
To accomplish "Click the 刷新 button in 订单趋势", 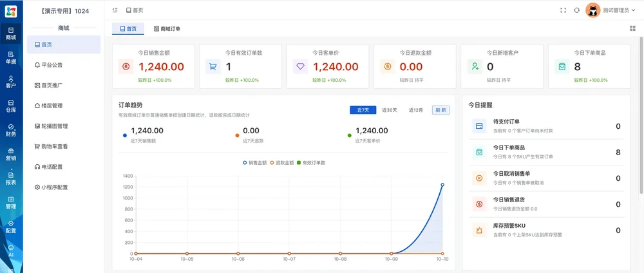I will 440,110.
